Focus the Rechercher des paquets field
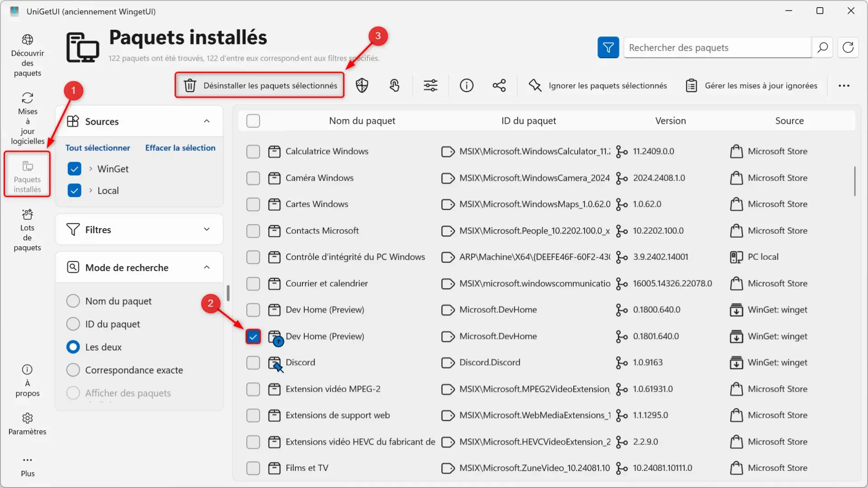Viewport: 868px width, 488px height. tap(717, 47)
